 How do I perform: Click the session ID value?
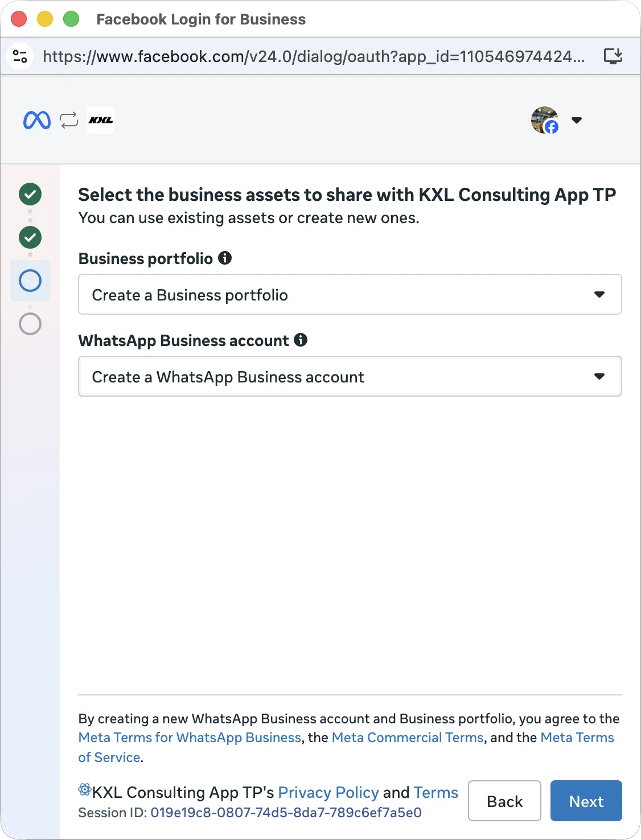pos(286,813)
